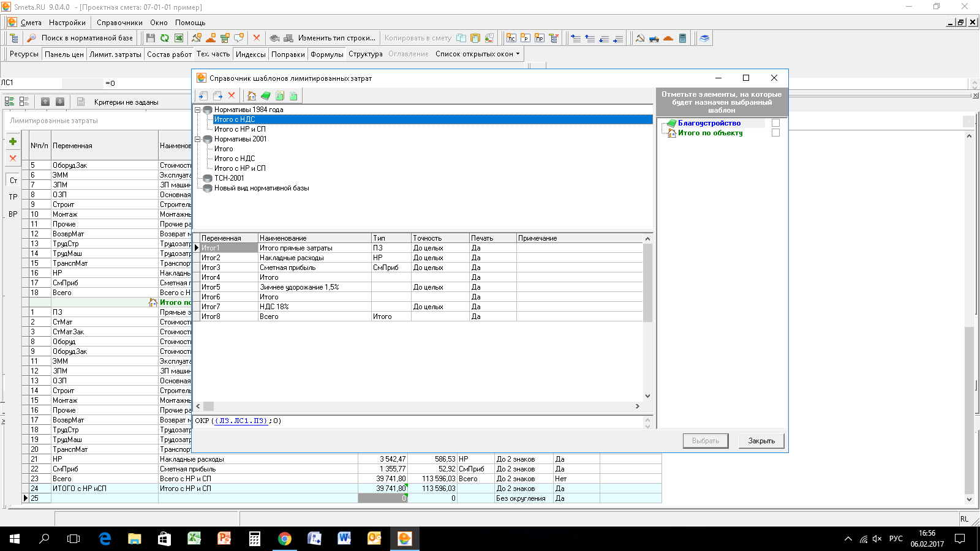Click the Ст side tab beside the table
The image size is (980, 551).
(x=13, y=181)
